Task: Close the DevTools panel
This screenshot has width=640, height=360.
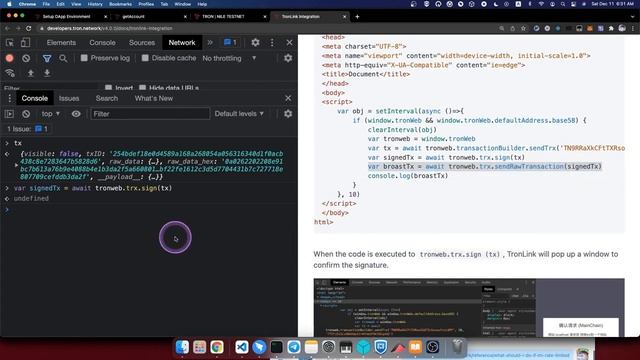Action: 289,42
